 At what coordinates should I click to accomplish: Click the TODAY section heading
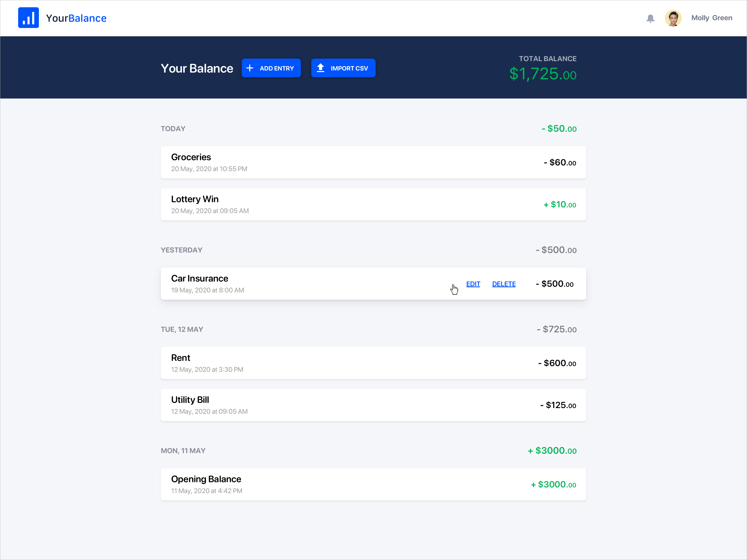coord(173,129)
